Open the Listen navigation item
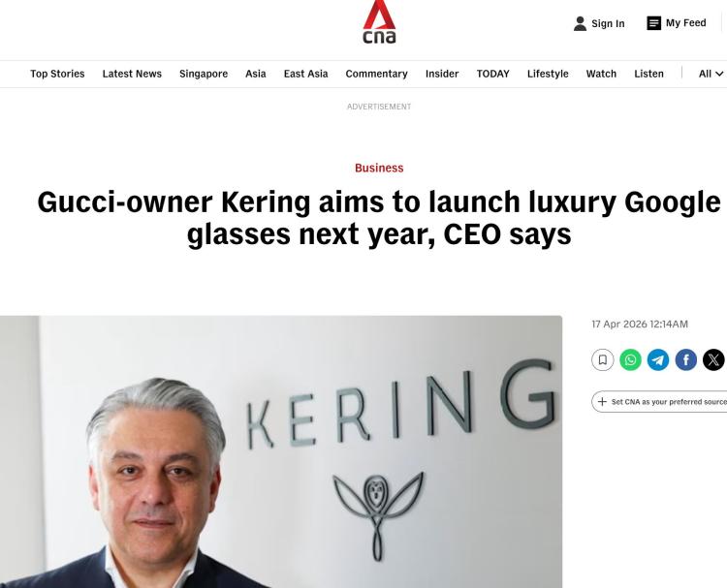The height and width of the screenshot is (588, 727). (649, 74)
